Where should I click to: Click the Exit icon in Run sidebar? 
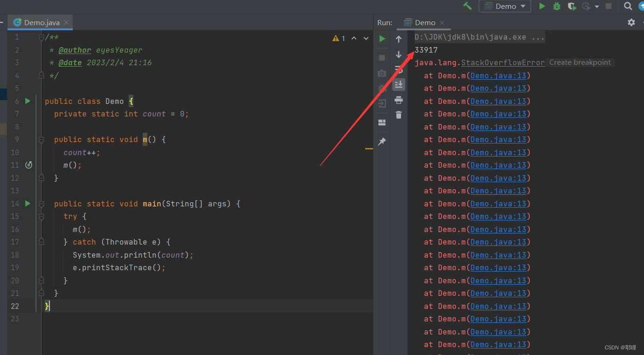[x=382, y=103]
